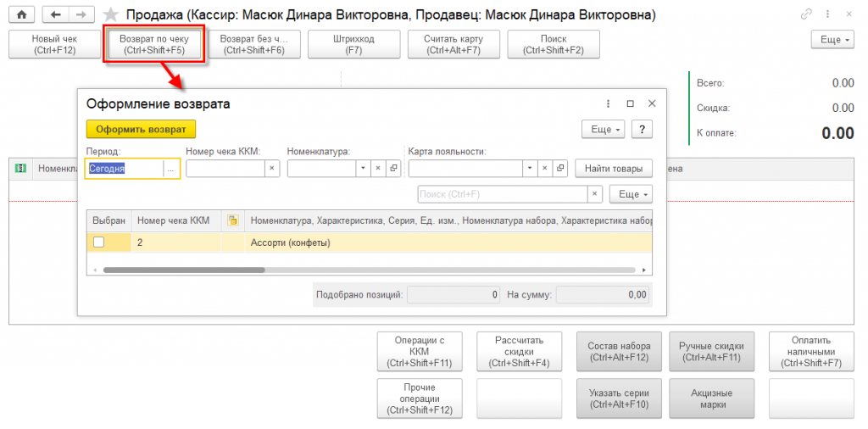The width and height of the screenshot is (868, 429).
Task: Expand the Карта лояльности dropdown list
Action: pyautogui.click(x=530, y=168)
